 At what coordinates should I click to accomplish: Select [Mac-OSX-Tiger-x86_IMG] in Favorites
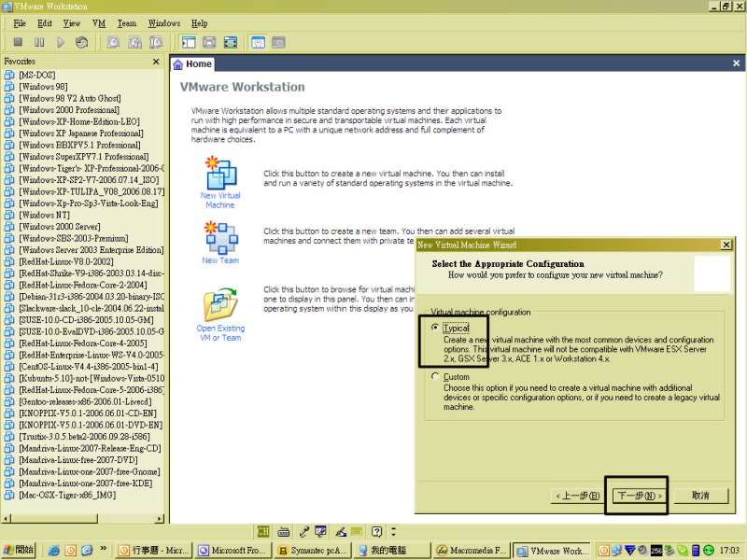[x=67, y=496]
